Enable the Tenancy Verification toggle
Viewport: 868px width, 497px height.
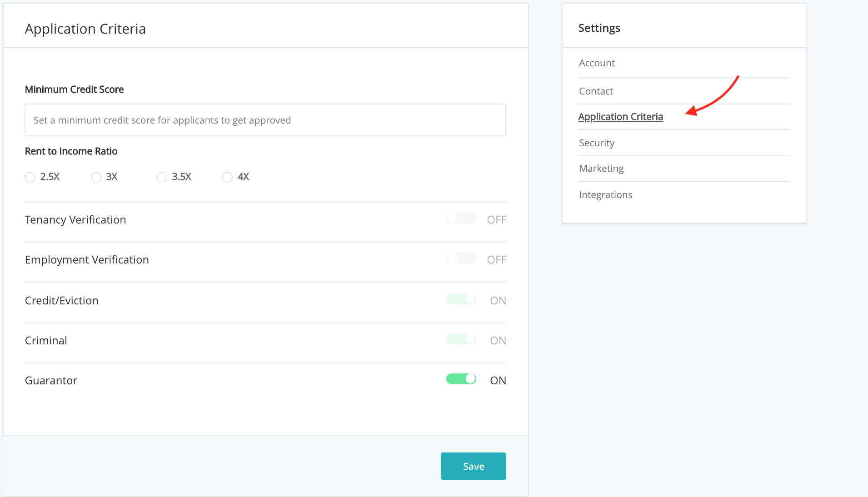point(461,219)
